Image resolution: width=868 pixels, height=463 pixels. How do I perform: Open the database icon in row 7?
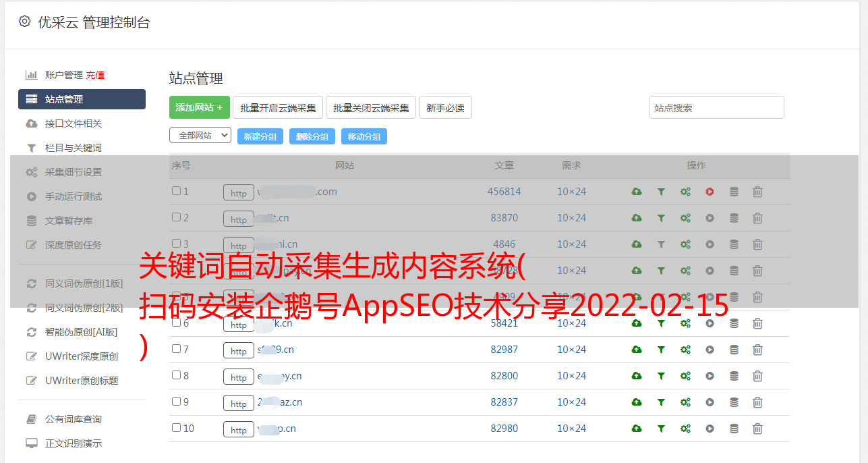pyautogui.click(x=734, y=350)
